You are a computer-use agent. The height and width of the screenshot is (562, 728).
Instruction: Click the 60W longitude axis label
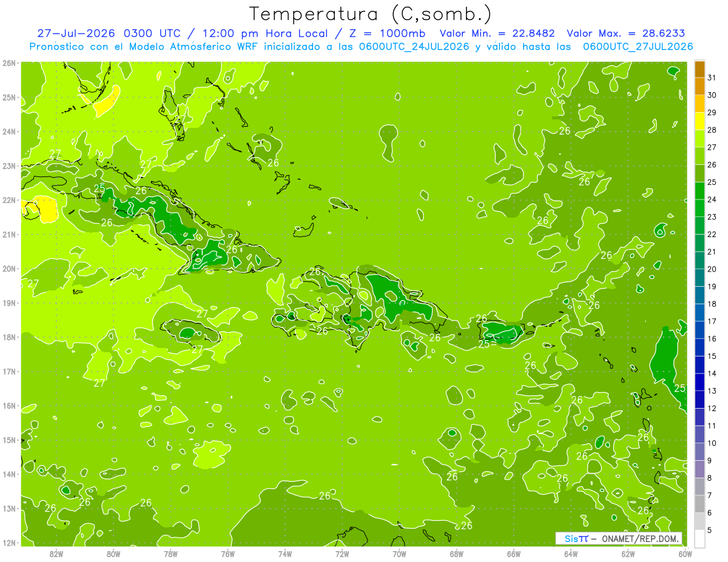pos(686,554)
